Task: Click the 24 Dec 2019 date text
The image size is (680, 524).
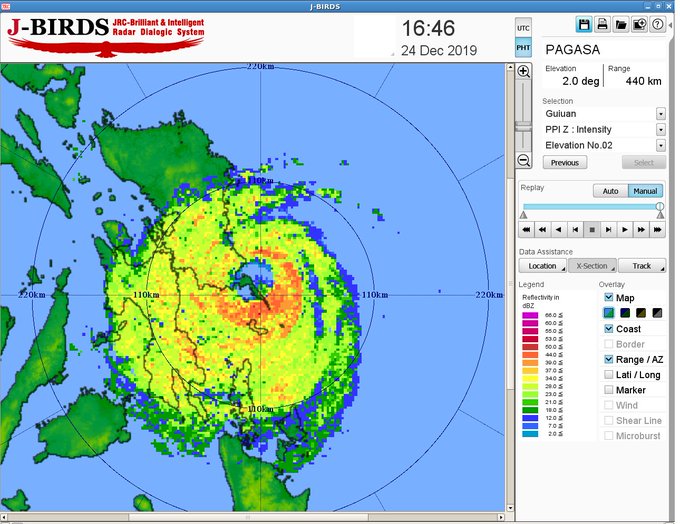Action: 439,51
